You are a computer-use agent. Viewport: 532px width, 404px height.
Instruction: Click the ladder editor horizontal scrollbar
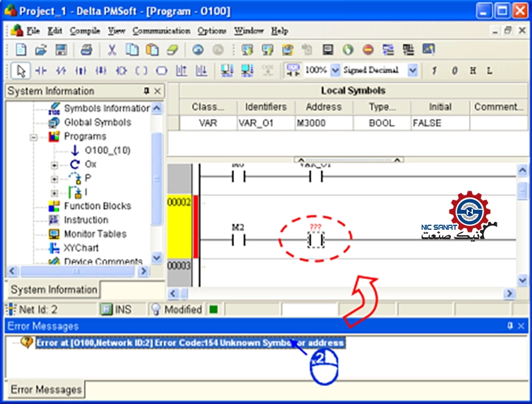(339, 293)
